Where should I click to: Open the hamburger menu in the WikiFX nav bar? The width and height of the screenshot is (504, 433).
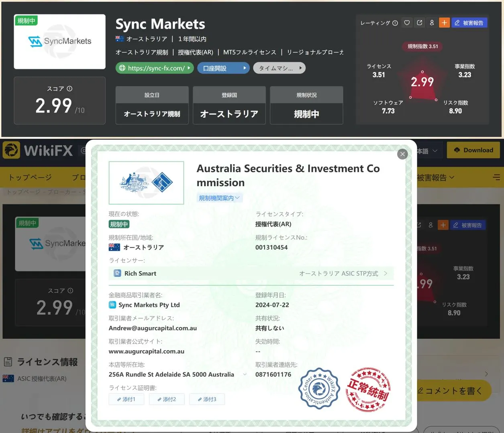[x=496, y=177]
